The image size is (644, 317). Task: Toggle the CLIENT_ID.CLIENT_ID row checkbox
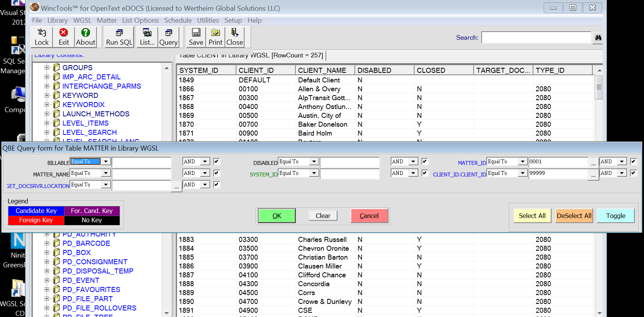(x=633, y=173)
